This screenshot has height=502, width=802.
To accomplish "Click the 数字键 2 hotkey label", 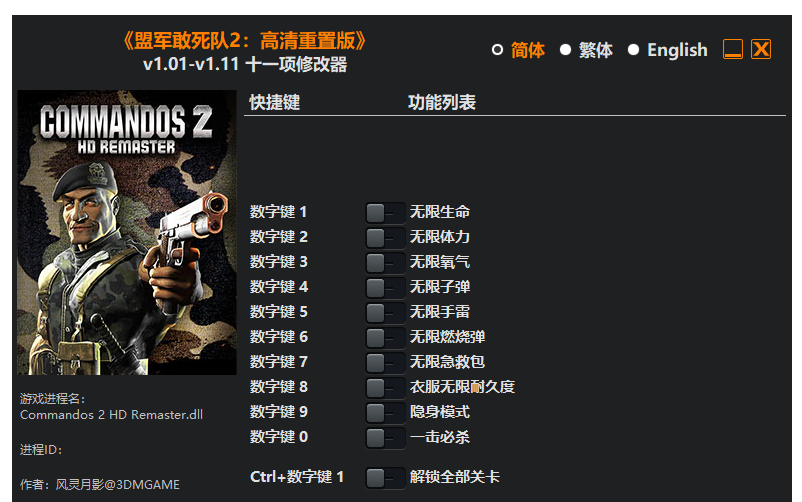I will (278, 237).
